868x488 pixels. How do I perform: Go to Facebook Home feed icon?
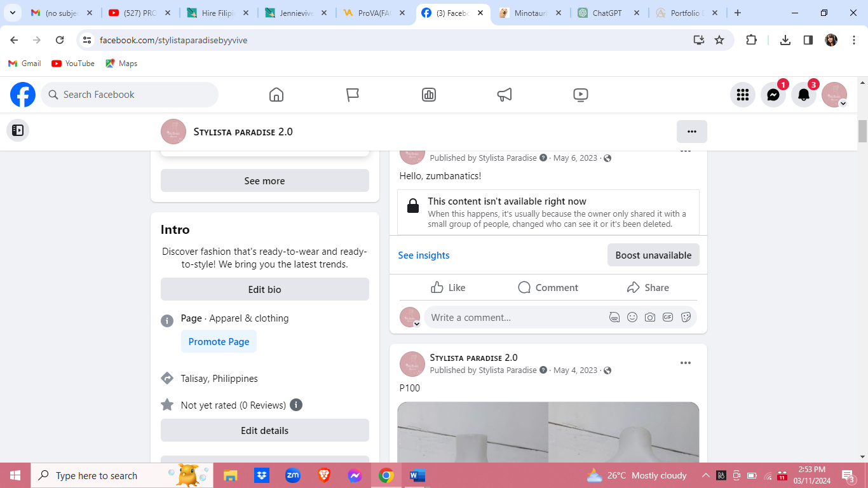tap(276, 95)
